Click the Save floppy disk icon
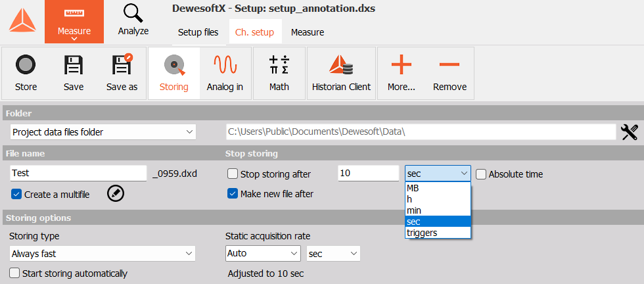The width and height of the screenshot is (644, 284). click(74, 65)
